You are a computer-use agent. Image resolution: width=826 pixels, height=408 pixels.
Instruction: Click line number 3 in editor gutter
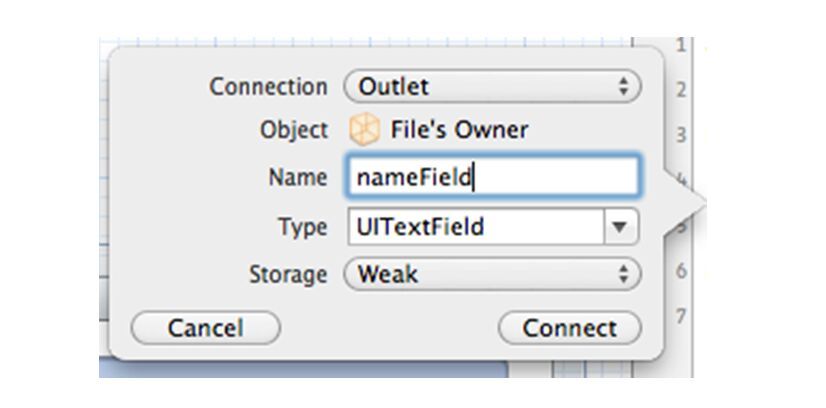(681, 135)
